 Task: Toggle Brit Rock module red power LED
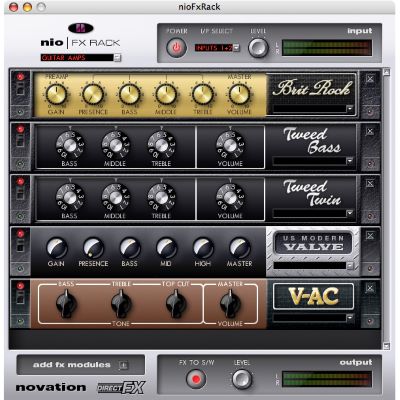20,77
